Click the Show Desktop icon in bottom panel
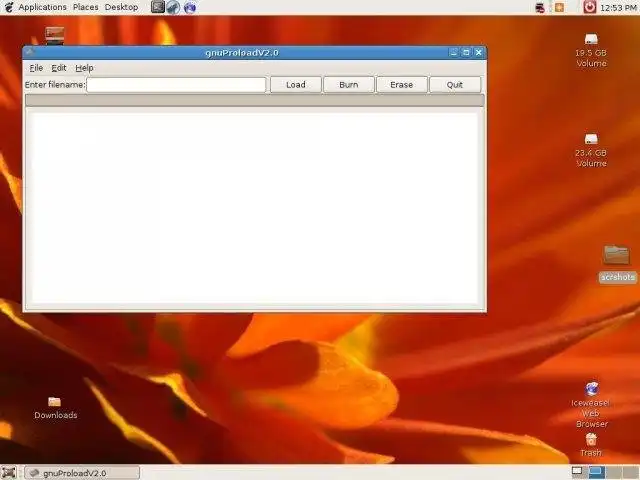The image size is (640, 480). 9,473
